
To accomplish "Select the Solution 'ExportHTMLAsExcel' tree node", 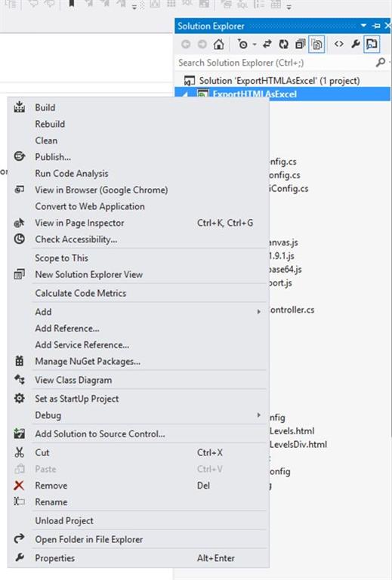I will (279, 81).
